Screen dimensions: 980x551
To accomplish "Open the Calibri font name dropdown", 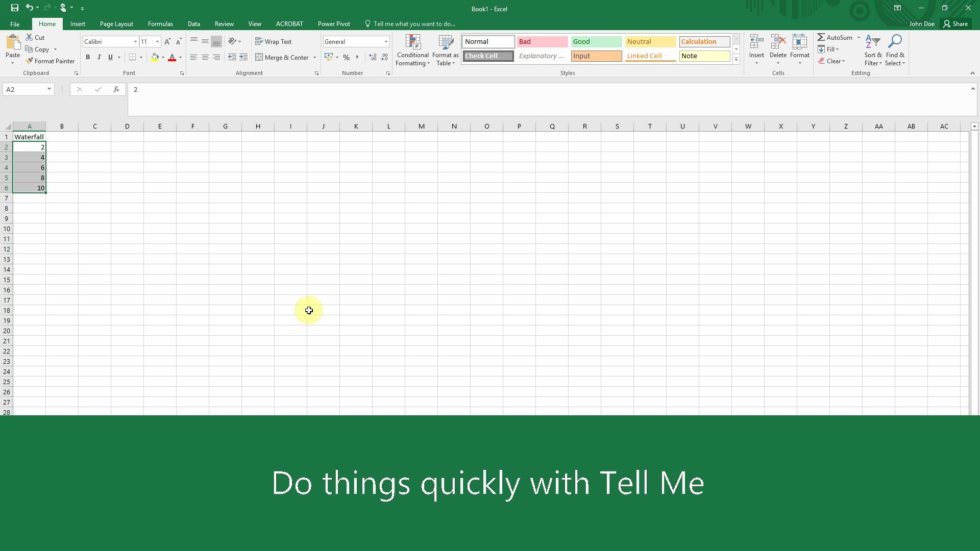I will (x=135, y=42).
